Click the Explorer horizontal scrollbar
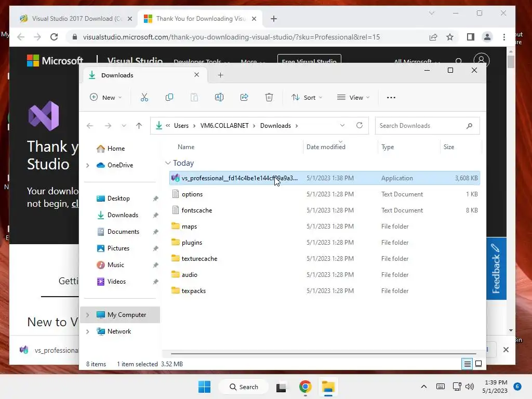Screen dimensions: 532x399 pyautogui.click(x=323, y=353)
